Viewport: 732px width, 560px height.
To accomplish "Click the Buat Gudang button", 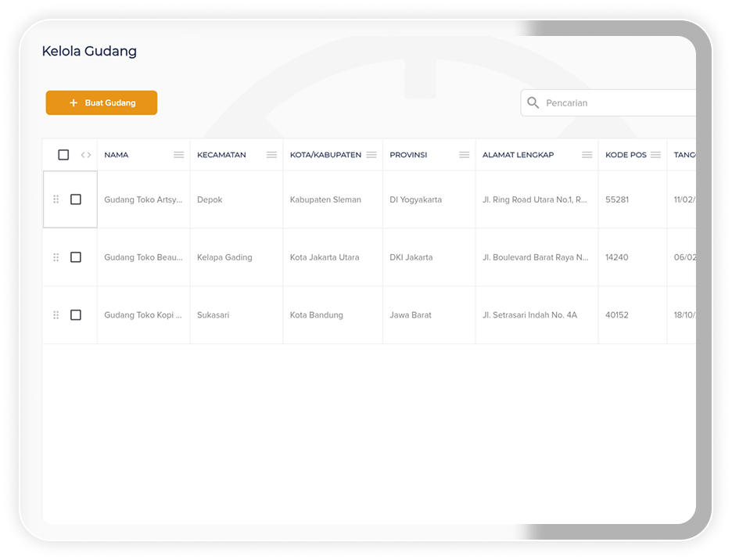I will (102, 102).
